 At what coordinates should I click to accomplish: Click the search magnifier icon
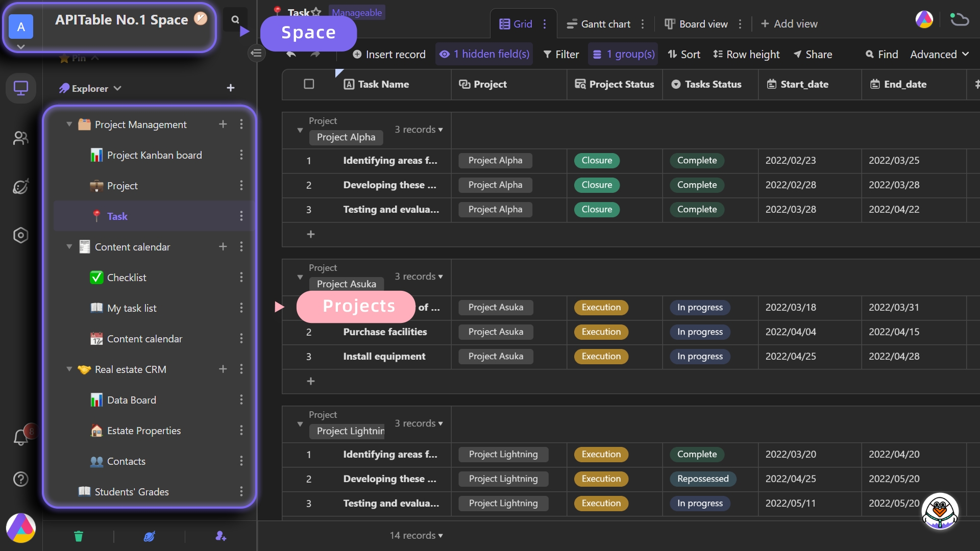pyautogui.click(x=235, y=19)
